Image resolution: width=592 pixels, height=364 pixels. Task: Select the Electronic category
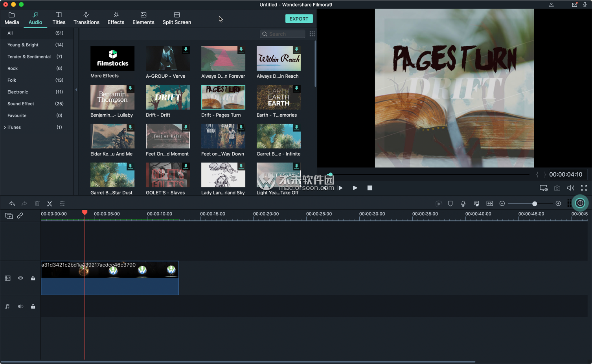tap(37, 92)
